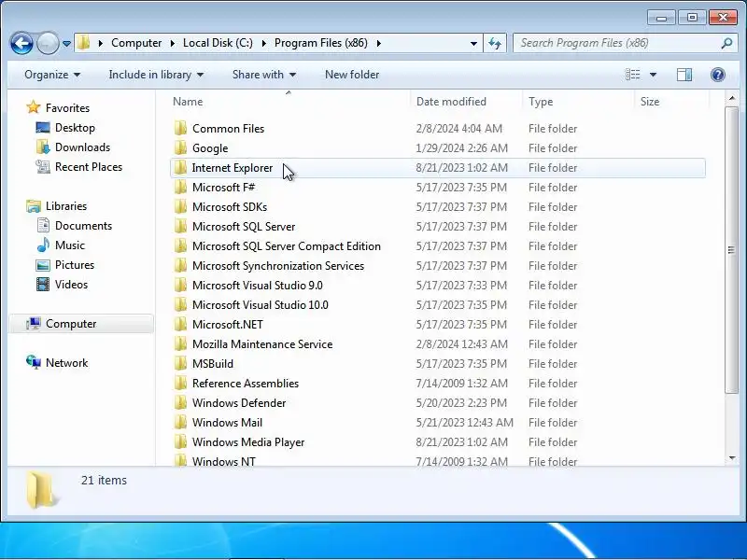Open the recent pages dropdown arrow

tap(66, 44)
